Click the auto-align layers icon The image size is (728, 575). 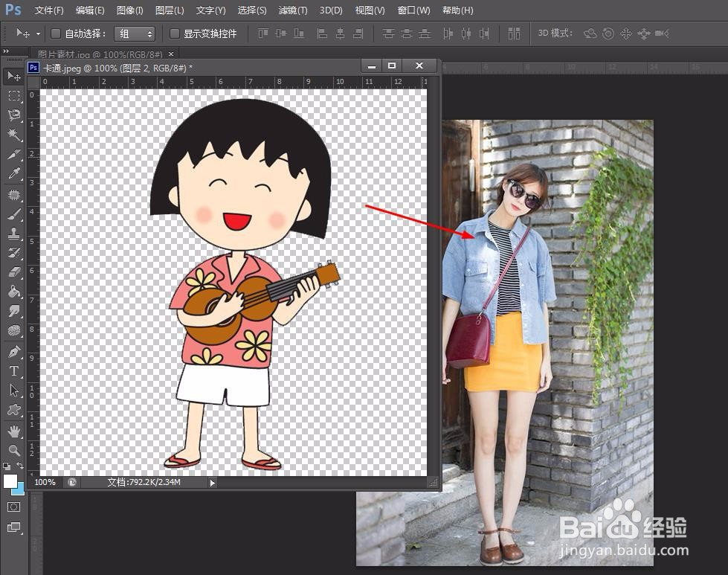(514, 33)
